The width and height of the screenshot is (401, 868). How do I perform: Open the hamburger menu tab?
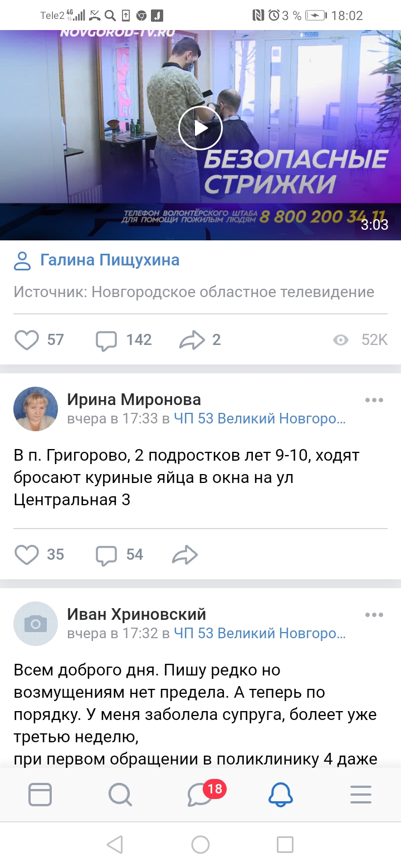[361, 794]
